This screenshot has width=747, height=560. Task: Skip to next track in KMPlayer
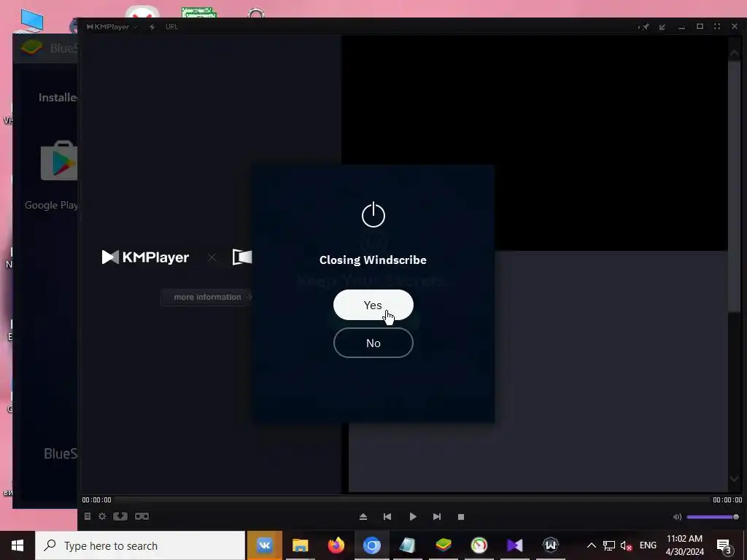[x=437, y=517]
